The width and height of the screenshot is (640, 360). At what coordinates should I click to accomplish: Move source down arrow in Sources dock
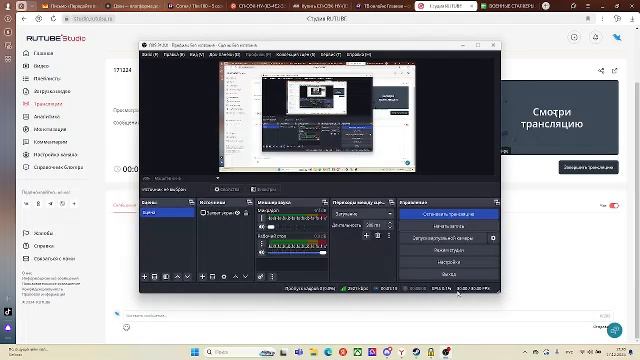(245, 277)
